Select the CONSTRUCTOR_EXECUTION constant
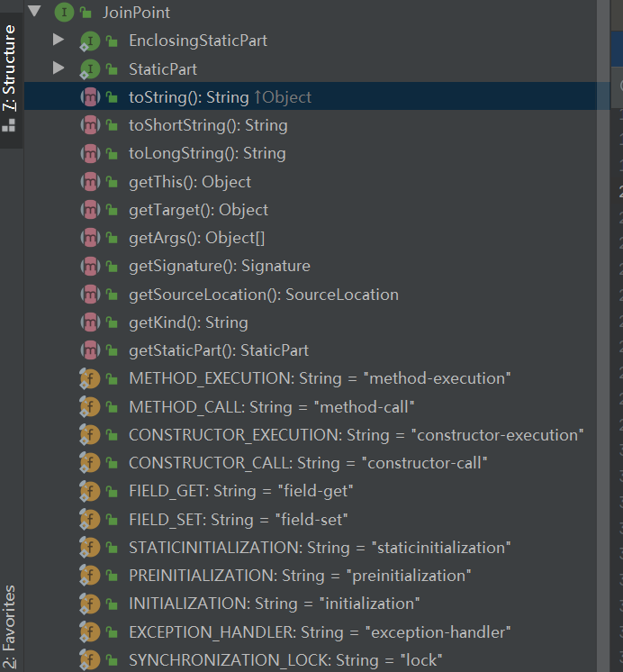623x672 pixels. (x=356, y=435)
